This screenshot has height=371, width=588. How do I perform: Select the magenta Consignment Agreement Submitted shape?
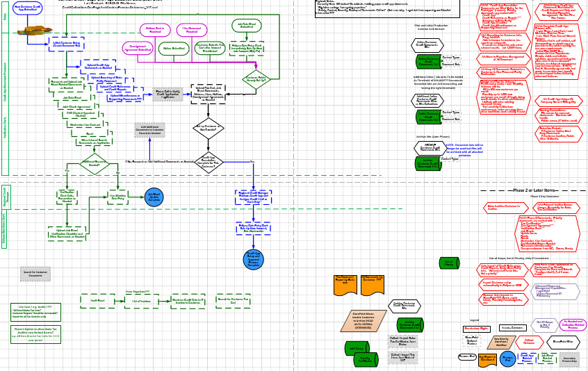pyautogui.click(x=137, y=49)
